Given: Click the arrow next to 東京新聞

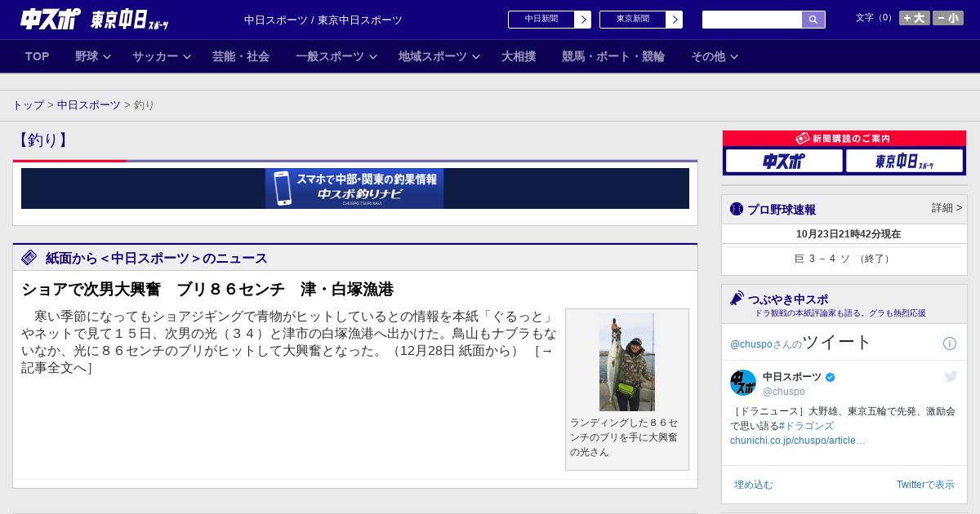Looking at the screenshot, I should 675,20.
